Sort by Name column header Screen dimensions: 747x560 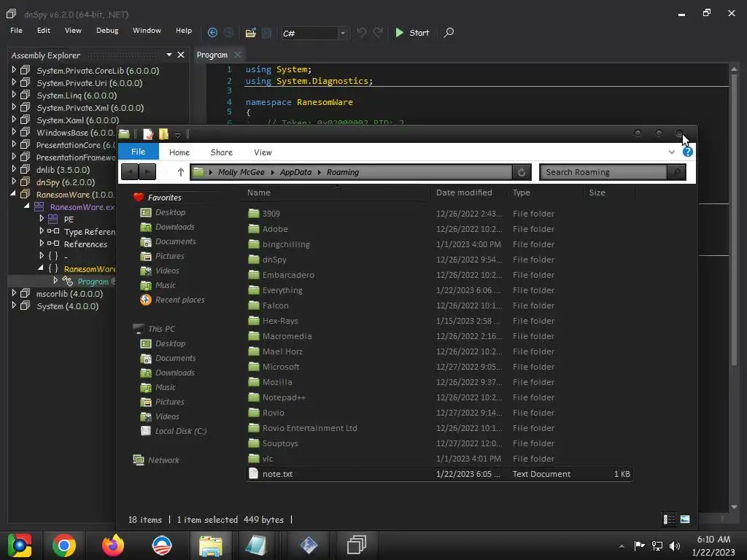pos(259,192)
